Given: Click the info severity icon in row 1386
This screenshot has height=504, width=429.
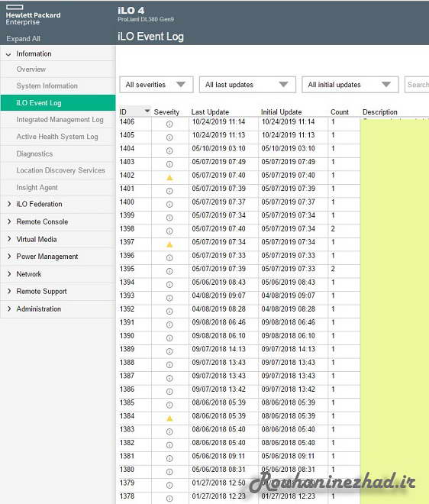Looking at the screenshot, I should coord(169,392).
